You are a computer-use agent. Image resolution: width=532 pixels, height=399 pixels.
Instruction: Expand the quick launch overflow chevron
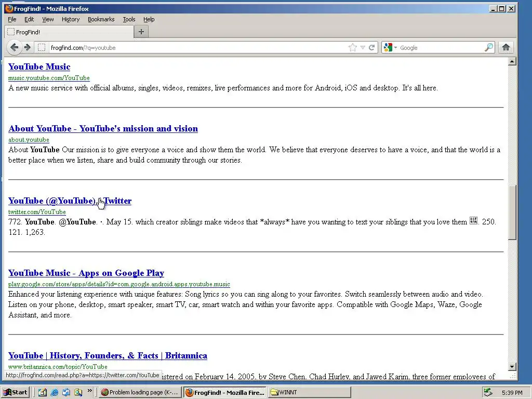89,391
